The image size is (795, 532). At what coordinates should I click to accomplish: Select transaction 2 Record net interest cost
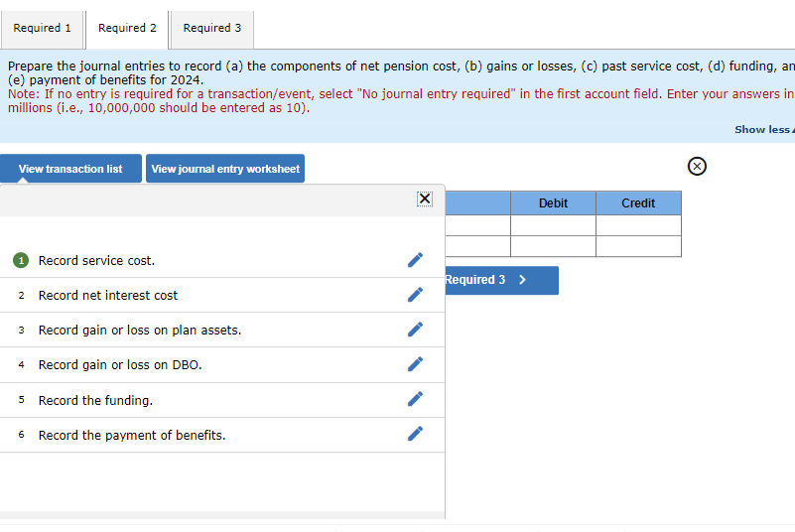coord(222,295)
